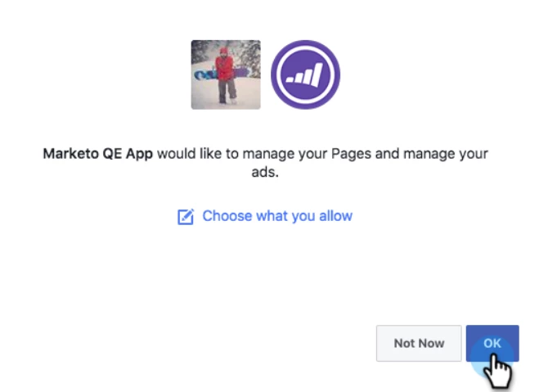Decline using the grey Not Now button
The height and width of the screenshot is (392, 539).
pos(419,343)
